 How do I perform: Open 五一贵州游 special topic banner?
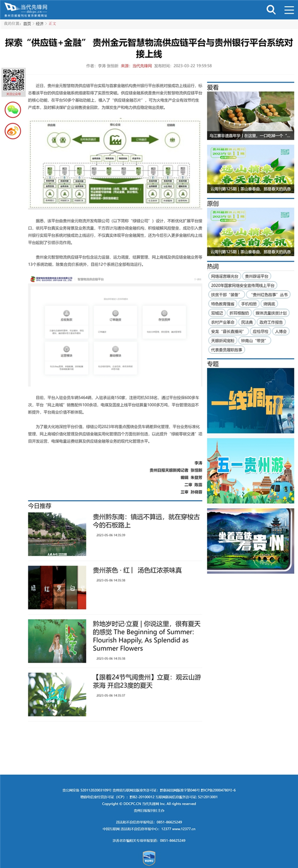250,471
